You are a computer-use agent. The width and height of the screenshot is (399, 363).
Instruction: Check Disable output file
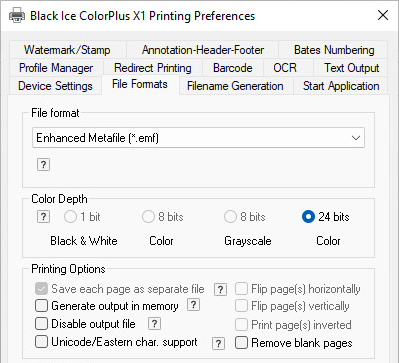pyautogui.click(x=41, y=323)
